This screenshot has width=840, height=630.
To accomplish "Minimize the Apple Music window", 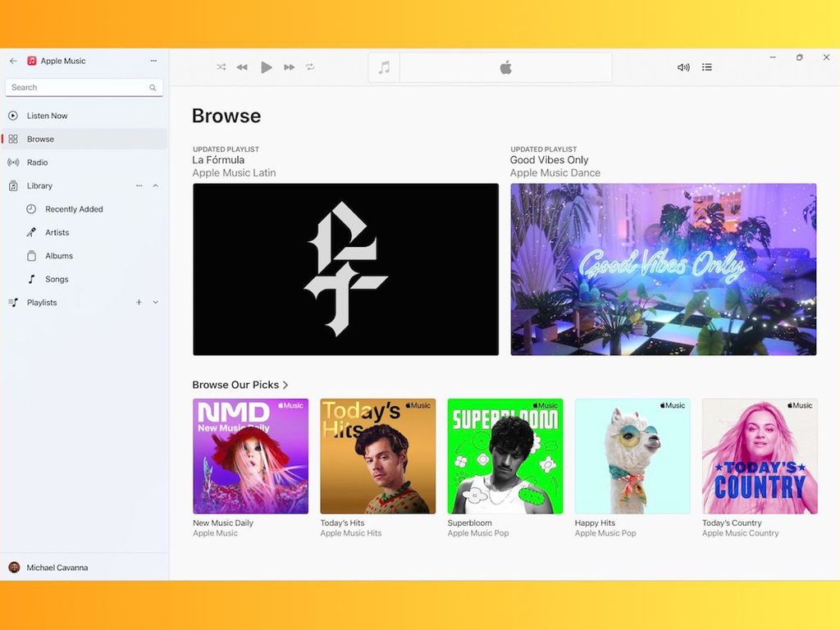I will [773, 57].
